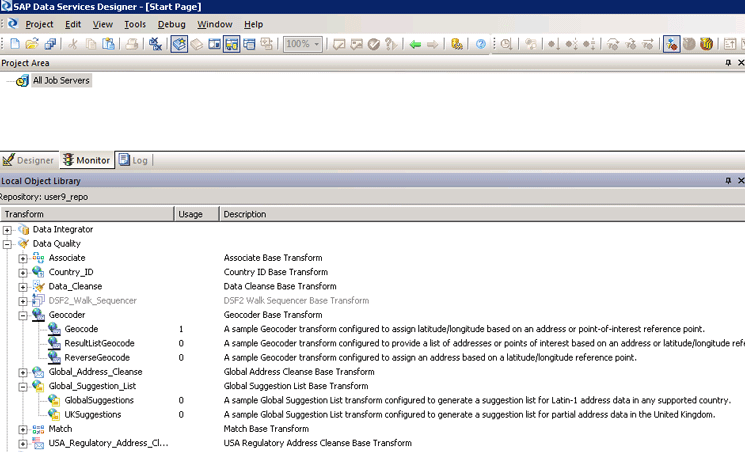The width and height of the screenshot is (745, 452).
Task: Click the toolbar icon right of striped globe
Action: [730, 44]
